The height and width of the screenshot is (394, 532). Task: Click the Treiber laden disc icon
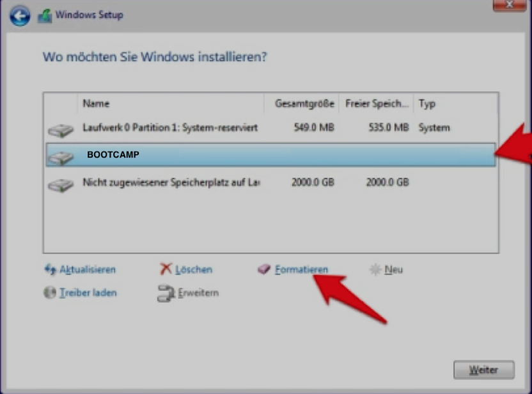point(50,292)
